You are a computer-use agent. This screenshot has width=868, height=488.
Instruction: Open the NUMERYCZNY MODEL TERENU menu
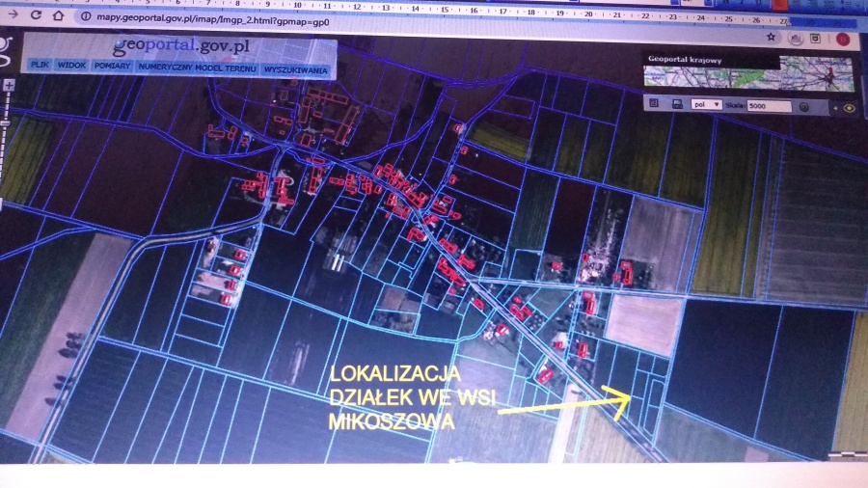click(197, 68)
